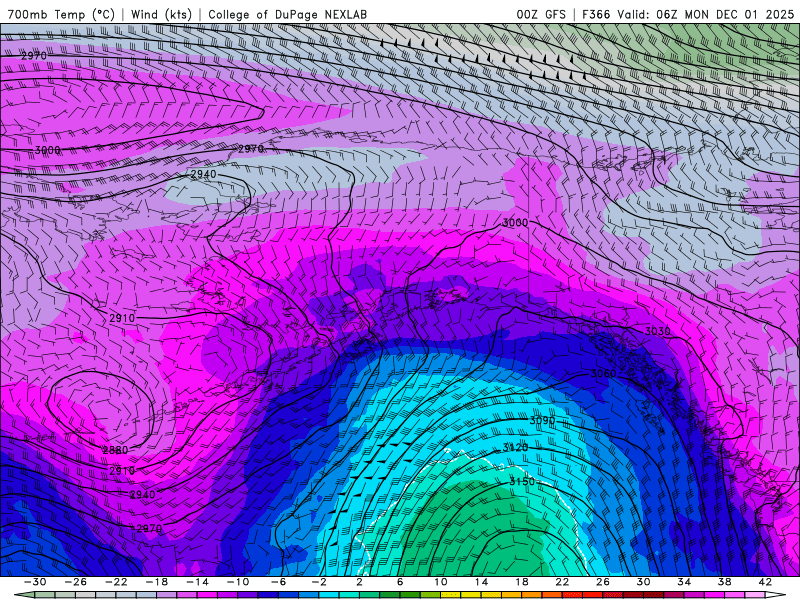The height and width of the screenshot is (600, 800).
Task: Click the 'F366' forecast hour text
Action: 596,14
